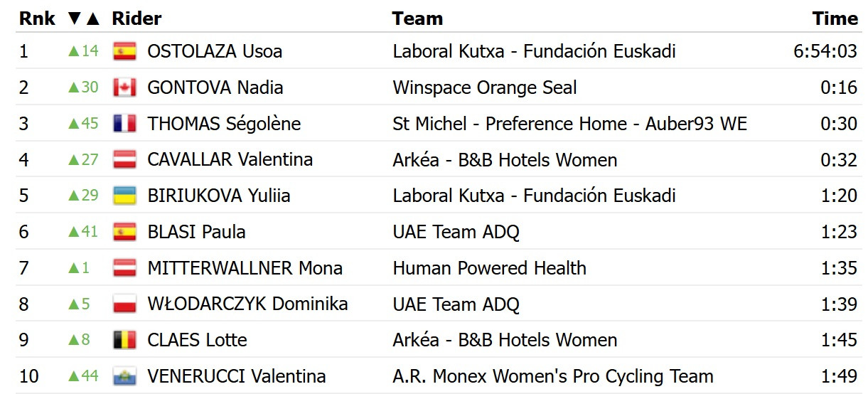The width and height of the screenshot is (868, 394).
Task: Open A.R. Monex Women's Pro Cycling Team
Action: (553, 376)
